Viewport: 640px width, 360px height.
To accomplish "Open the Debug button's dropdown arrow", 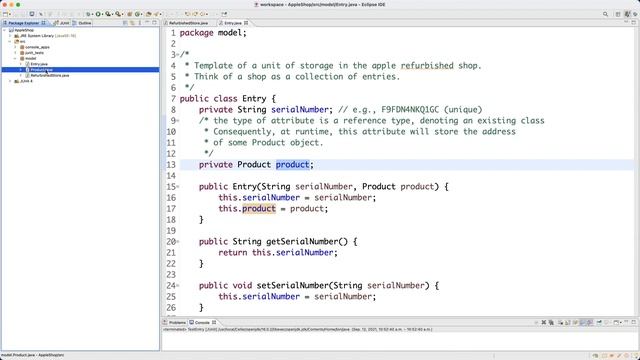I will [93, 14].
